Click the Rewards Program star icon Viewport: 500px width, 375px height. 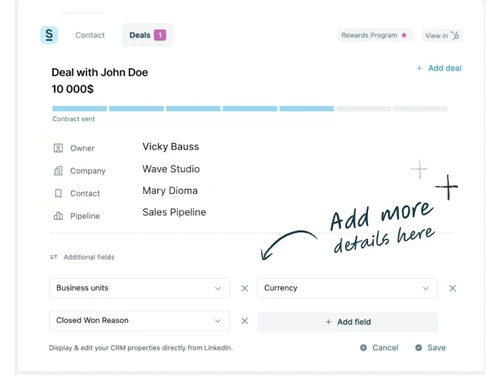click(404, 35)
